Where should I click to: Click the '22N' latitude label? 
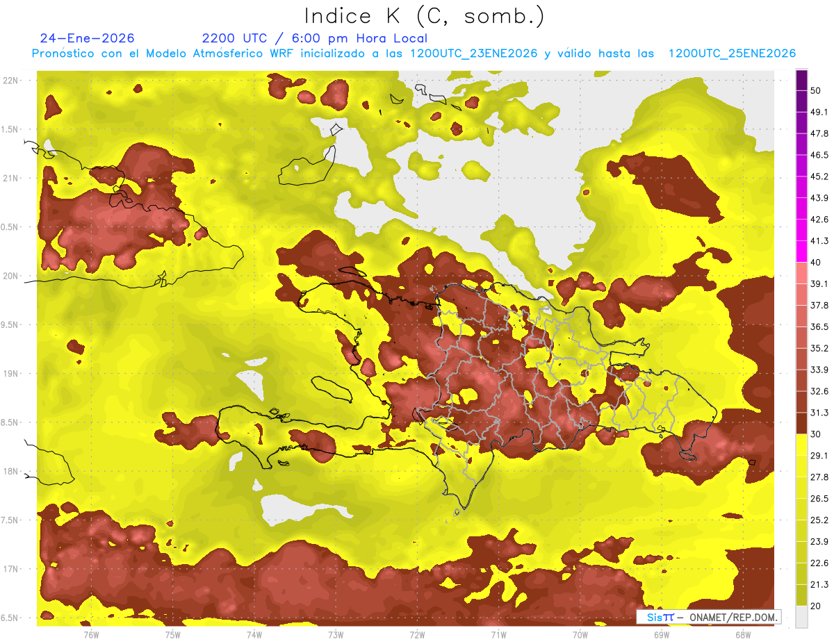10,81
